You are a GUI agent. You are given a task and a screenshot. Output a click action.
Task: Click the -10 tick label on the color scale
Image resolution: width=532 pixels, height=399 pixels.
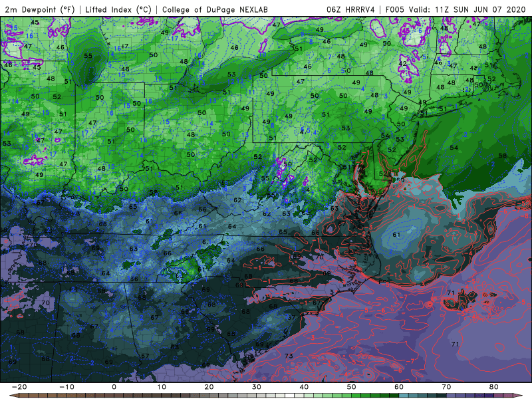(x=66, y=387)
